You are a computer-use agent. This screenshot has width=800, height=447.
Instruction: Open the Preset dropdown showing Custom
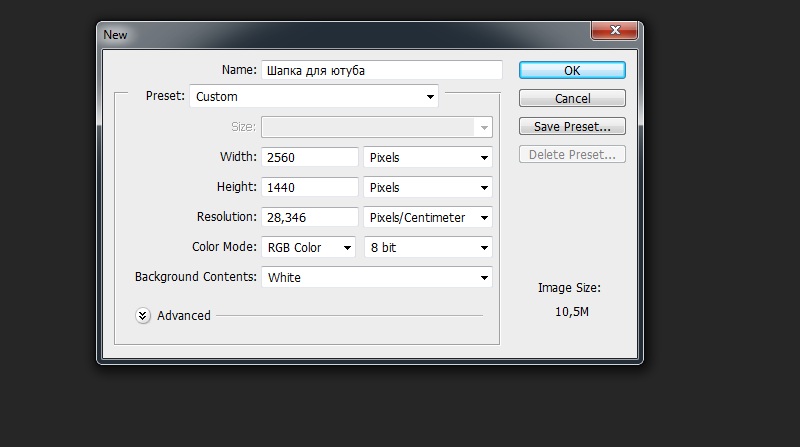point(314,96)
